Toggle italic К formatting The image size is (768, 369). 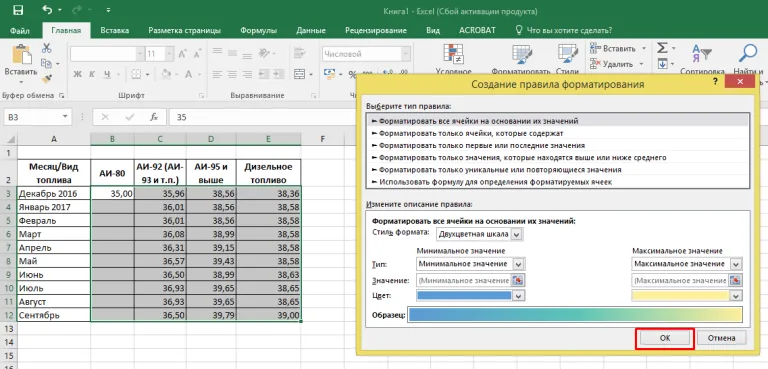coord(92,74)
